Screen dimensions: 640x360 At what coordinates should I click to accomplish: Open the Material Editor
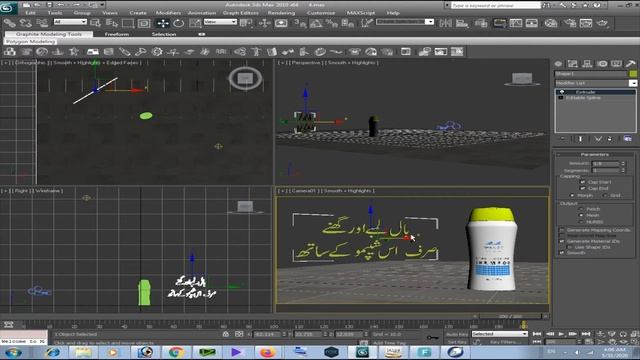tap(551, 23)
